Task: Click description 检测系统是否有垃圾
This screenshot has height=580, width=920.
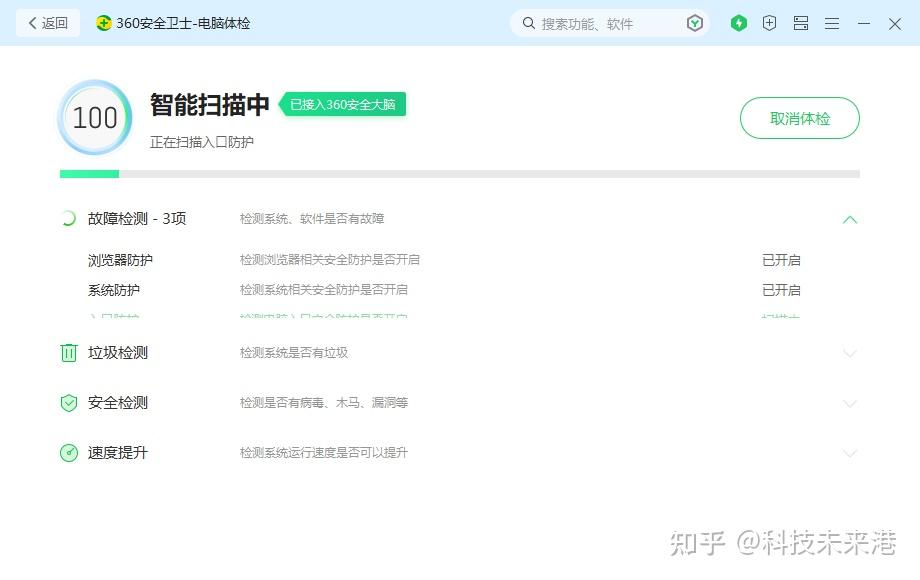Action: click(294, 353)
